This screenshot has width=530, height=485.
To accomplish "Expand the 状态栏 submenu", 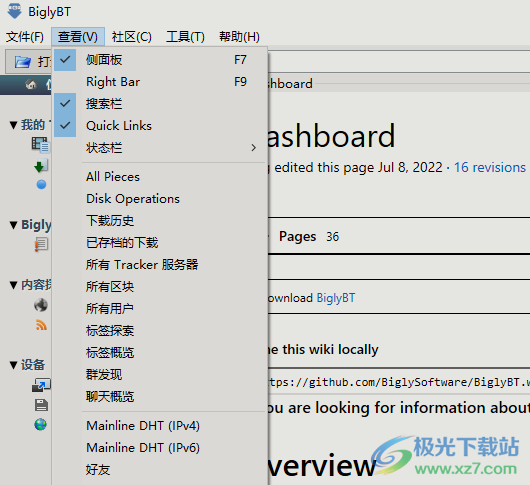I will coord(159,148).
